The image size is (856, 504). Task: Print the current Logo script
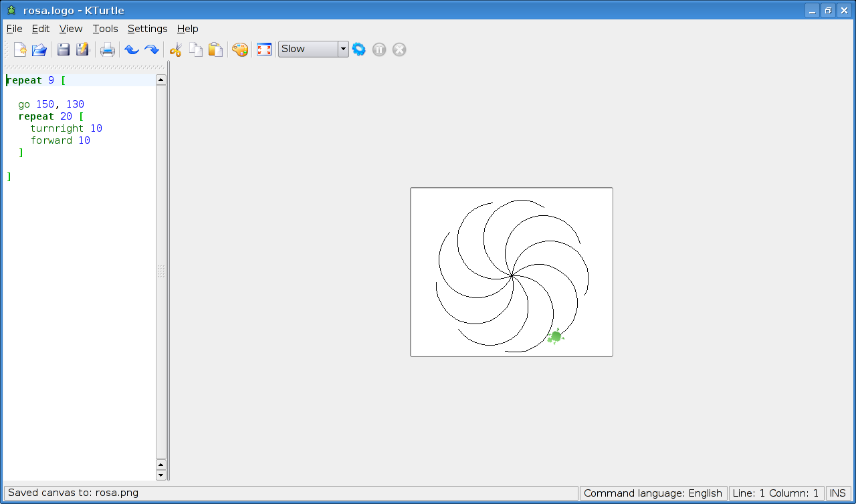[107, 49]
